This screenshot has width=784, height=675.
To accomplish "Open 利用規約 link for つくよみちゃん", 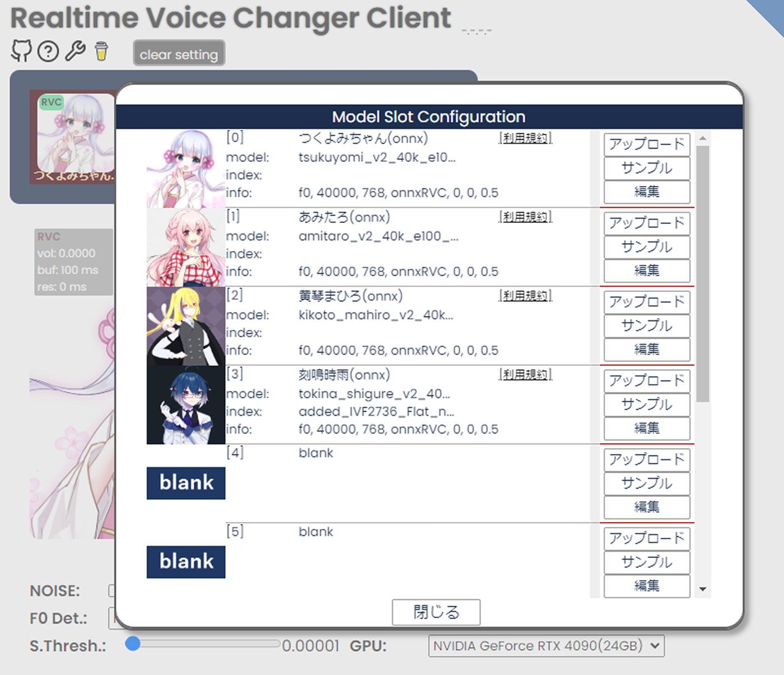I will coord(525,138).
